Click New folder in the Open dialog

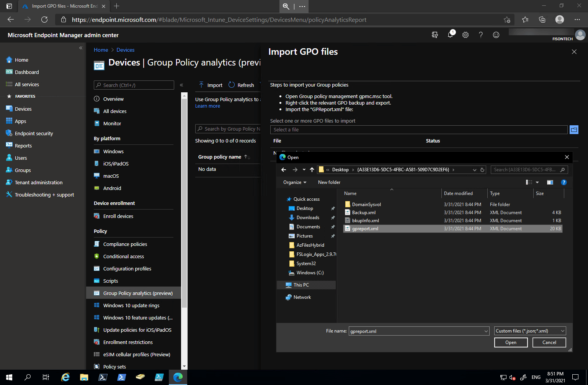pyautogui.click(x=329, y=182)
